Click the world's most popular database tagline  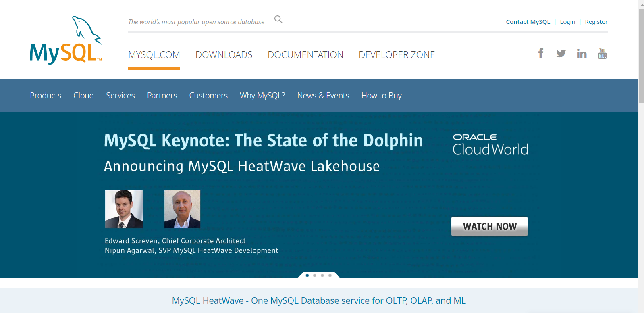[x=196, y=22]
